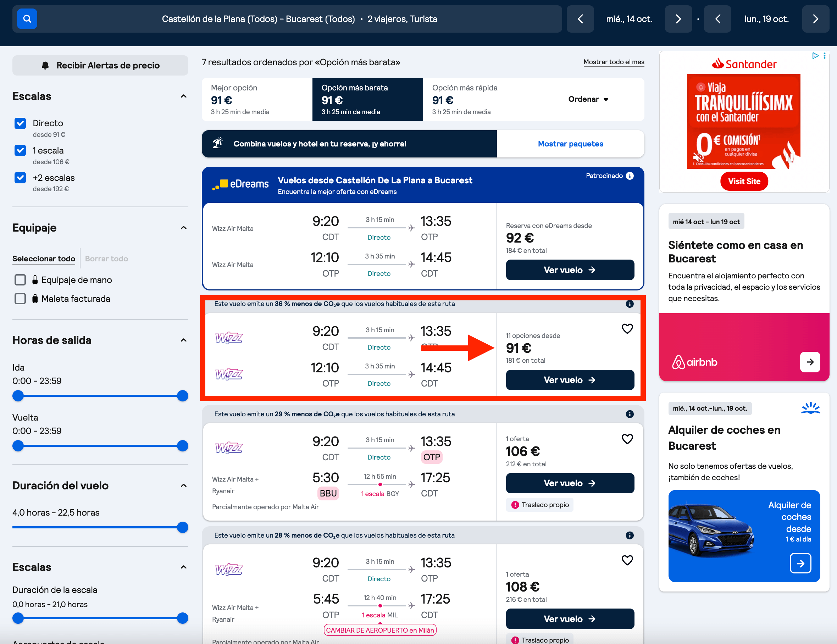The width and height of the screenshot is (837, 644).
Task: Click Ver vuelo for the 91 € flight
Action: pyautogui.click(x=570, y=380)
